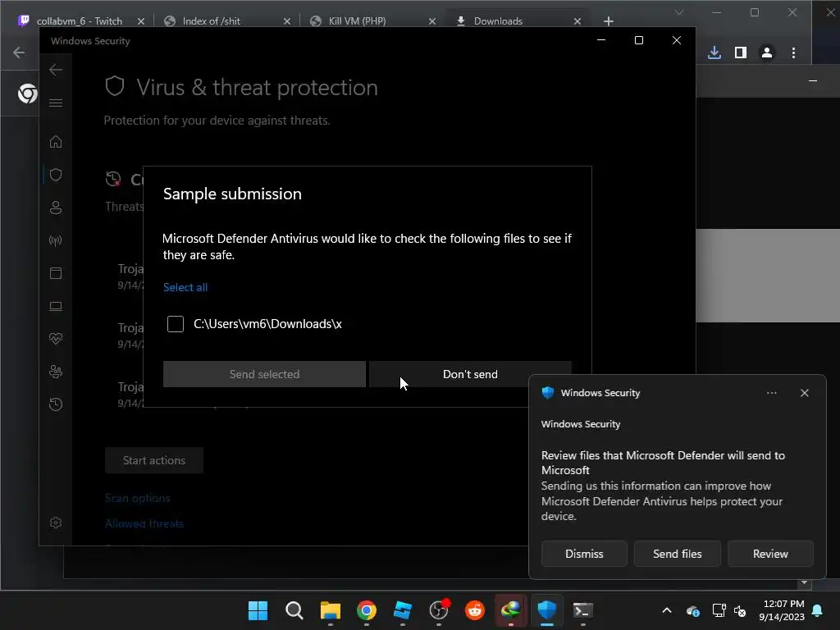This screenshot has height=630, width=840.
Task: Close the Kill VM (PHP) tab
Action: click(x=432, y=21)
